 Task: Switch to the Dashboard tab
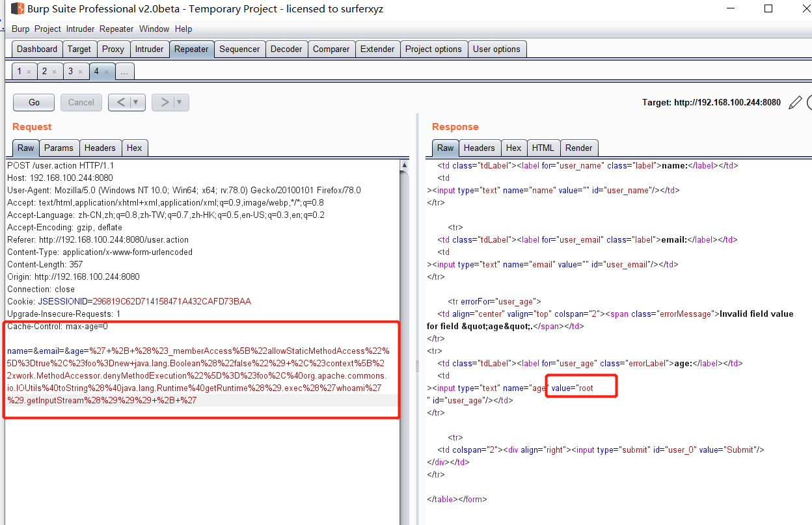pos(37,49)
